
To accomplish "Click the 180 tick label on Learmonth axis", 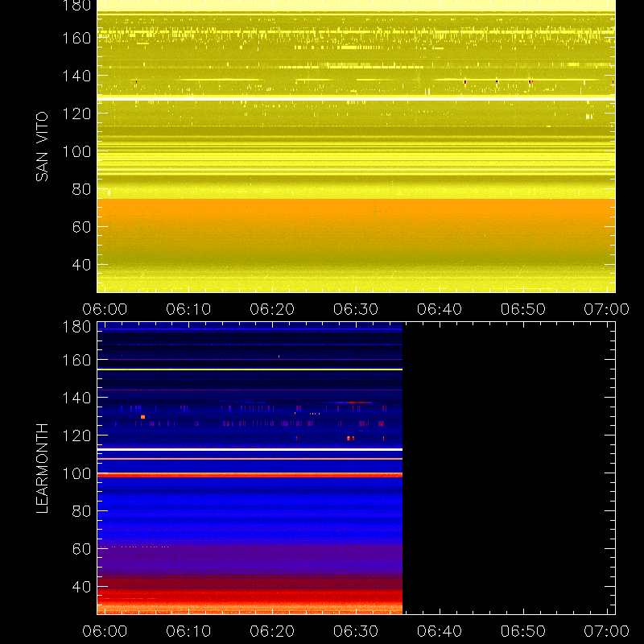I will 76,327.
